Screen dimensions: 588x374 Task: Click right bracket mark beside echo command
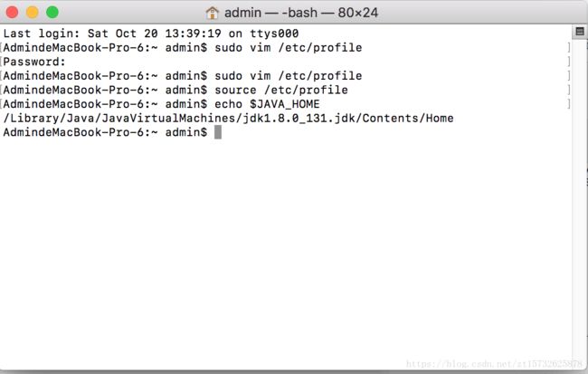(x=569, y=104)
